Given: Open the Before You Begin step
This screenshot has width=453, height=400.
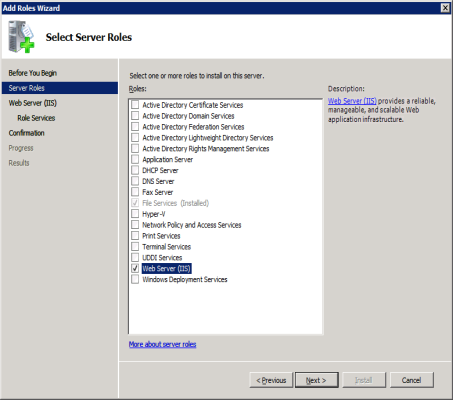Looking at the screenshot, I should click(x=33, y=73).
